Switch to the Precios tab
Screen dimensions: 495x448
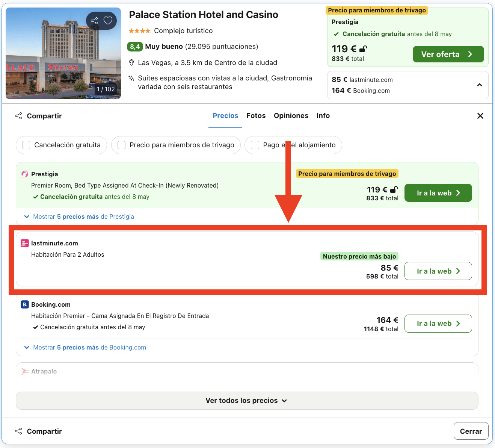click(225, 116)
